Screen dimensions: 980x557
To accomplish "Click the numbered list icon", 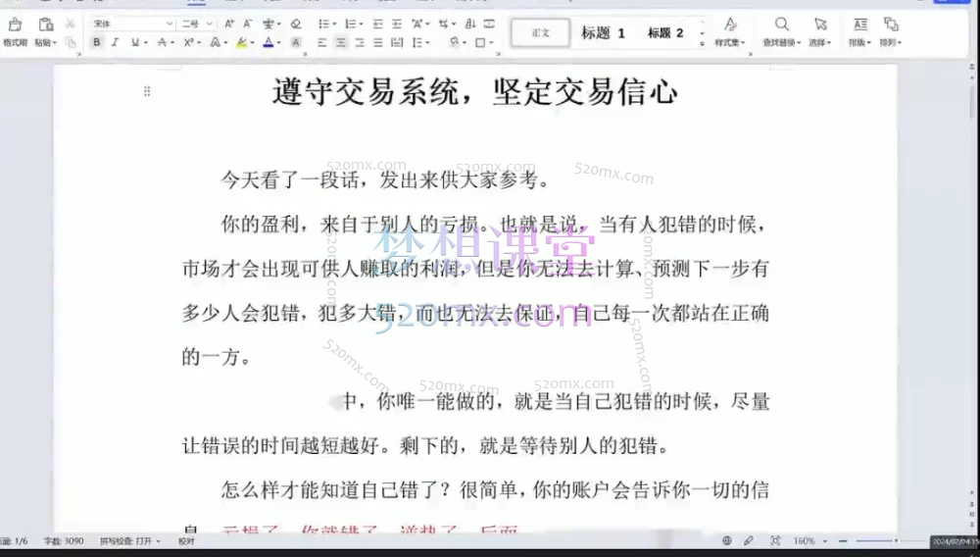I will point(351,24).
